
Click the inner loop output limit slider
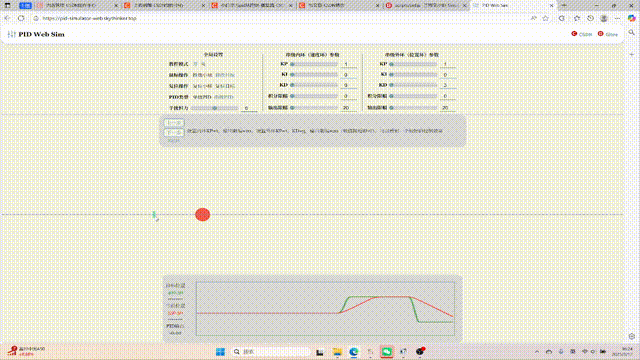314,108
